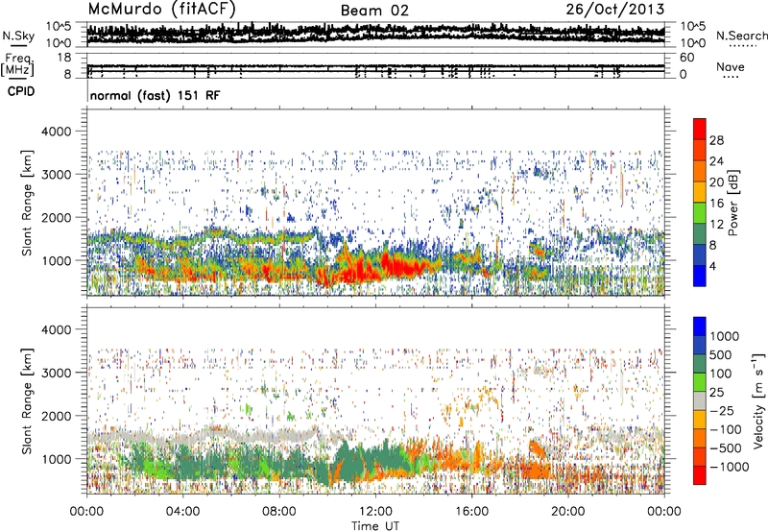Click the dark green segment of Velocity colorbar
Viewport: 768px width, 532px height.
pos(700,364)
